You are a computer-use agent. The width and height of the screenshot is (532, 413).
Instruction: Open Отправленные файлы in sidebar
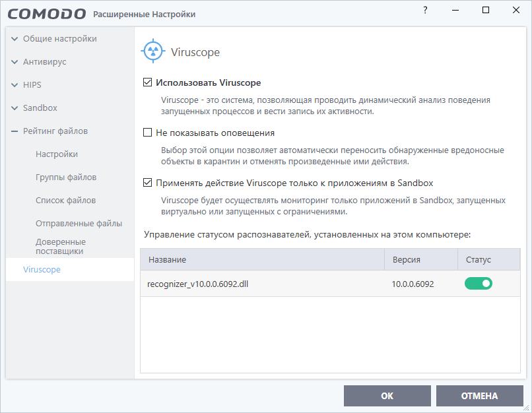coord(79,224)
